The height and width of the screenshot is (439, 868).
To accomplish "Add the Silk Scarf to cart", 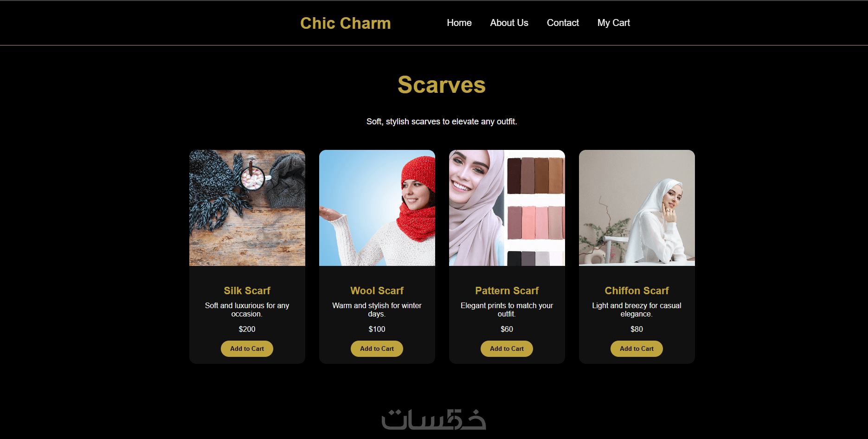I will click(247, 349).
